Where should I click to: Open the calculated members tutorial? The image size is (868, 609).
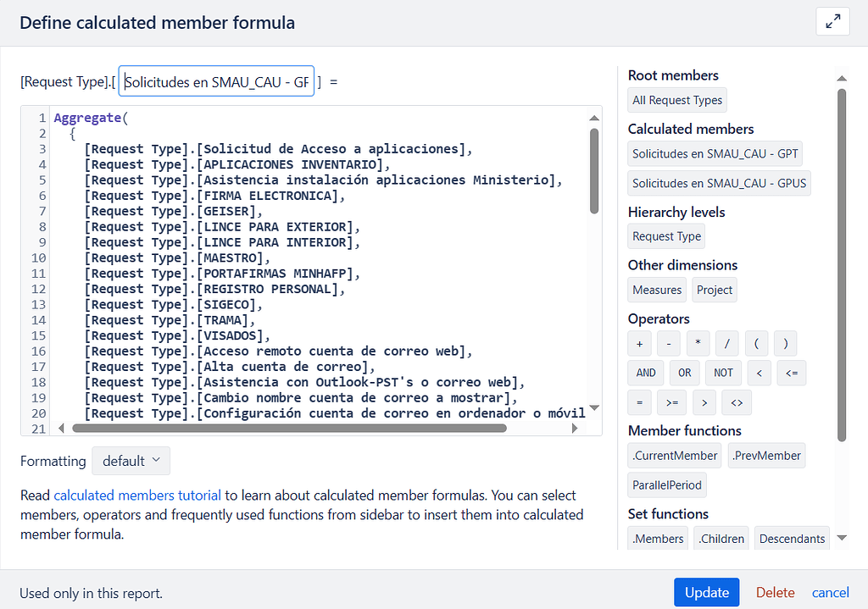pyautogui.click(x=136, y=495)
